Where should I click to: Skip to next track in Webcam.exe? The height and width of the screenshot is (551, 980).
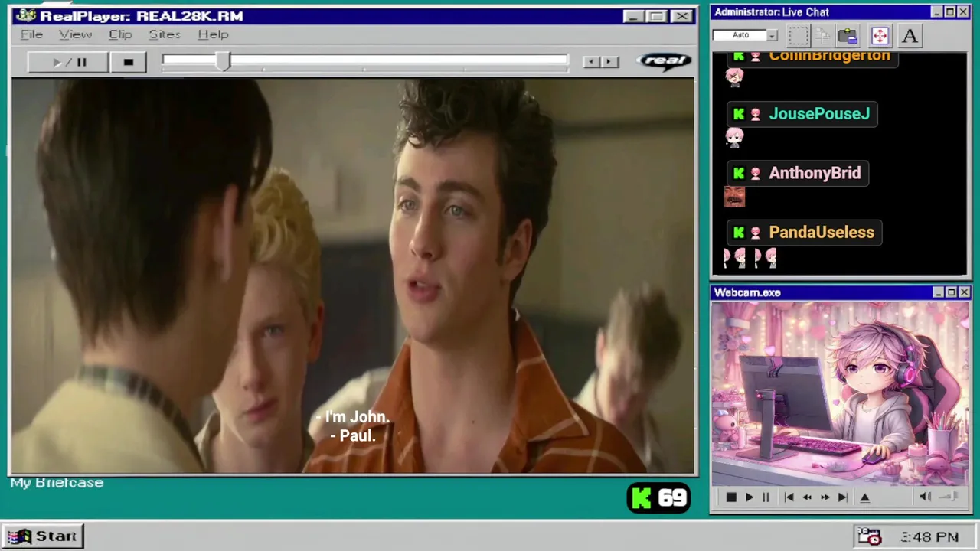click(x=842, y=497)
